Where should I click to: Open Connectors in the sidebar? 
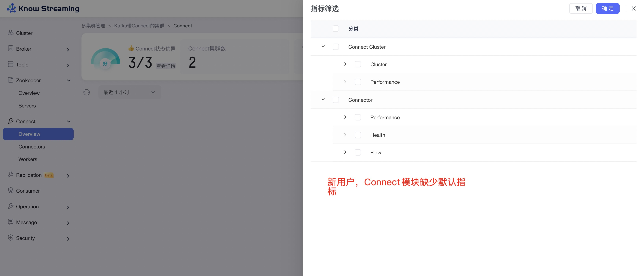32,147
